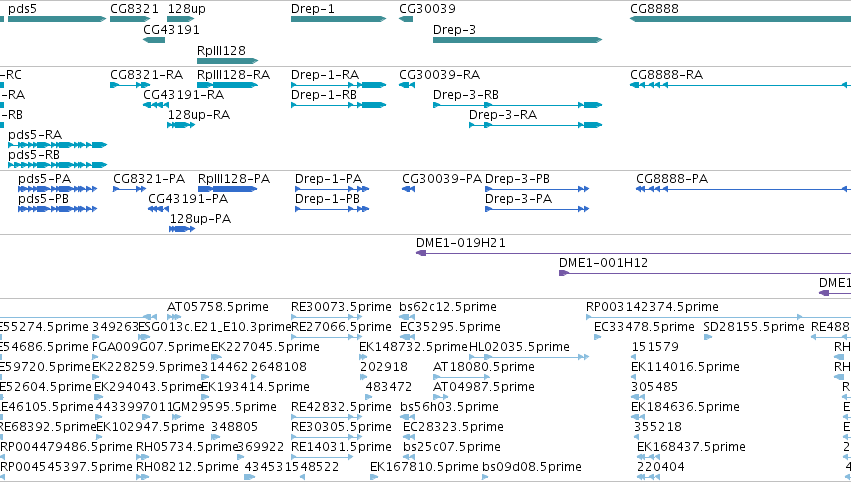Select the CG8888-PA protein label
The height and width of the screenshot is (482, 851).
coord(672,179)
